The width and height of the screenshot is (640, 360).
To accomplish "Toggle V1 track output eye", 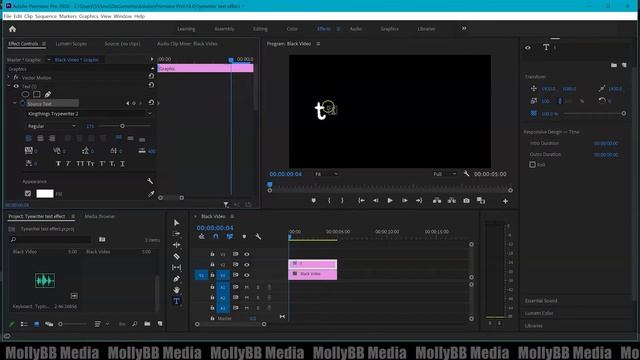I will (x=247, y=275).
